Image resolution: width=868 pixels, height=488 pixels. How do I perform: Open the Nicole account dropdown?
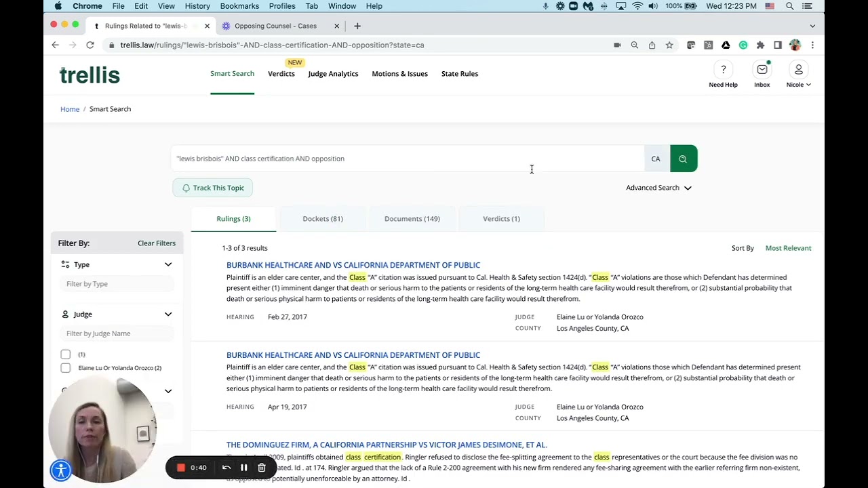point(798,85)
